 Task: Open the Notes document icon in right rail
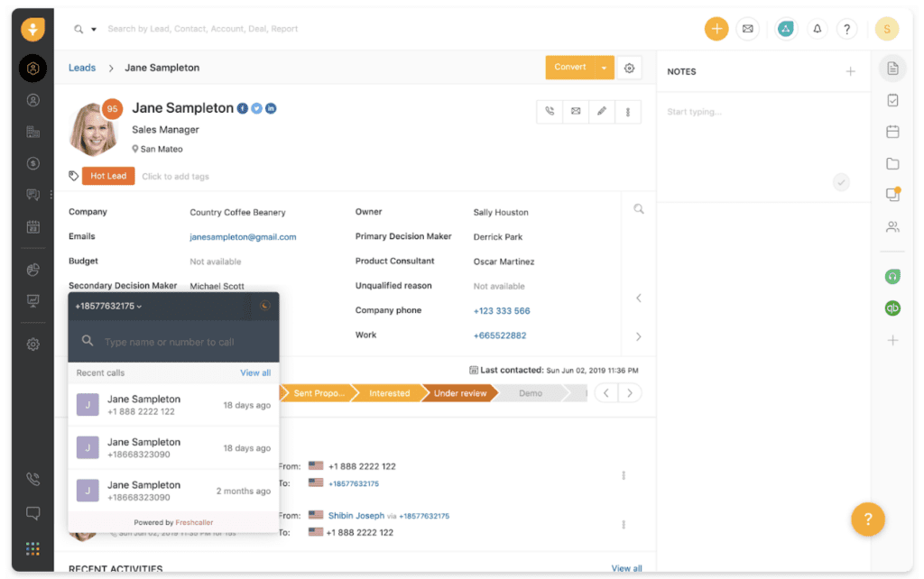(x=892, y=69)
